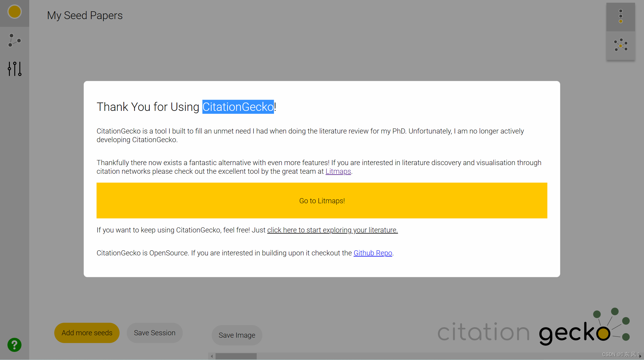Open the Github Repo link
Image resolution: width=644 pixels, height=360 pixels.
(373, 253)
